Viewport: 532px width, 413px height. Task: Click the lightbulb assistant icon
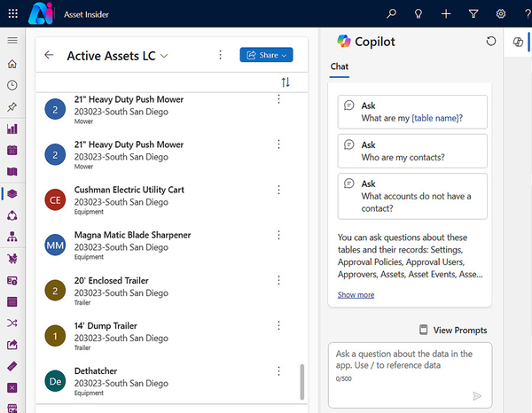click(x=419, y=13)
